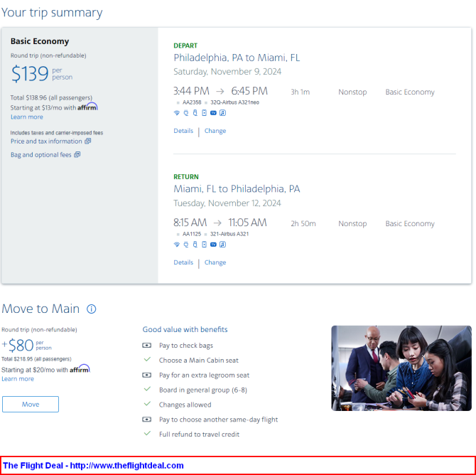Click the +$80 per person upgrade price
The height and width of the screenshot is (475, 476).
(x=27, y=346)
